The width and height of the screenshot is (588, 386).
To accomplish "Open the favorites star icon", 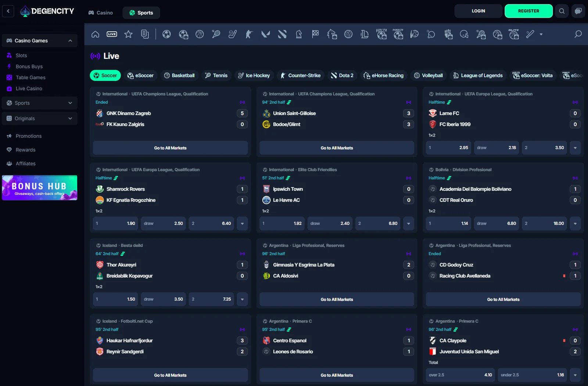I will click(x=128, y=34).
